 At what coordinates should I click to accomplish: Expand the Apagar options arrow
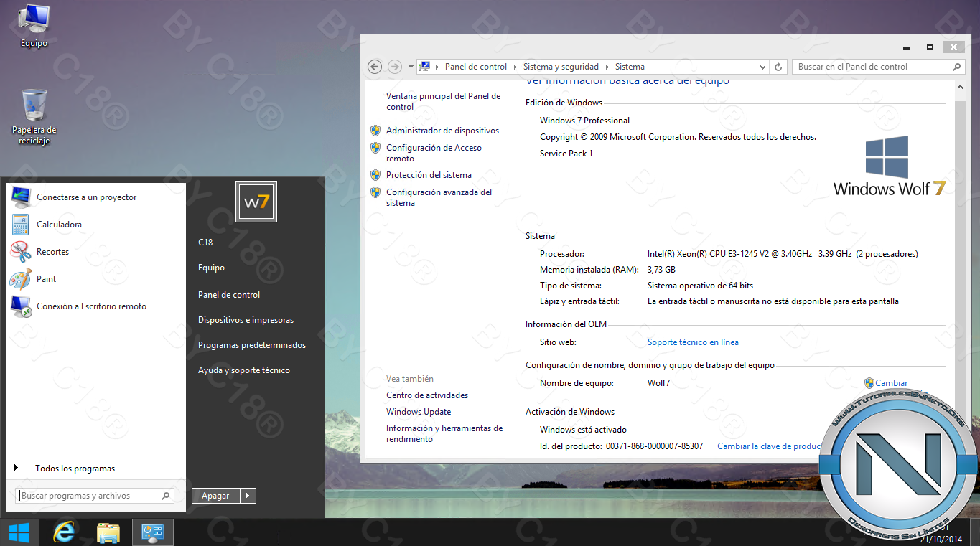click(248, 496)
